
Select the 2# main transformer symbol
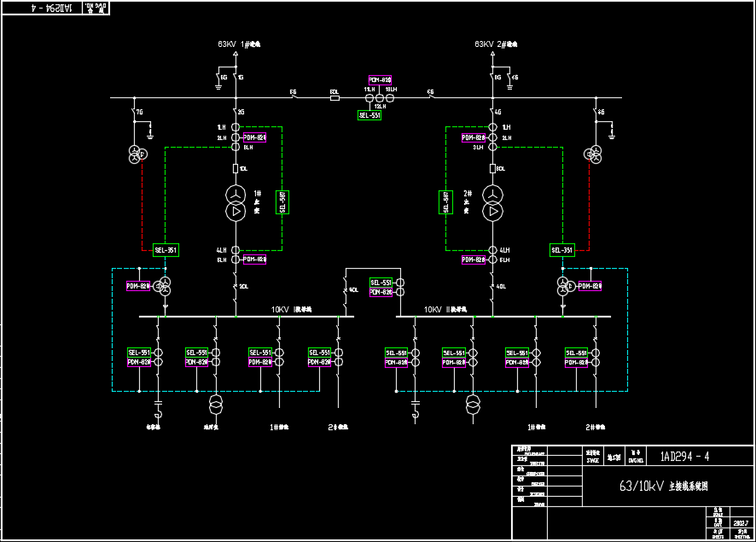[492, 203]
